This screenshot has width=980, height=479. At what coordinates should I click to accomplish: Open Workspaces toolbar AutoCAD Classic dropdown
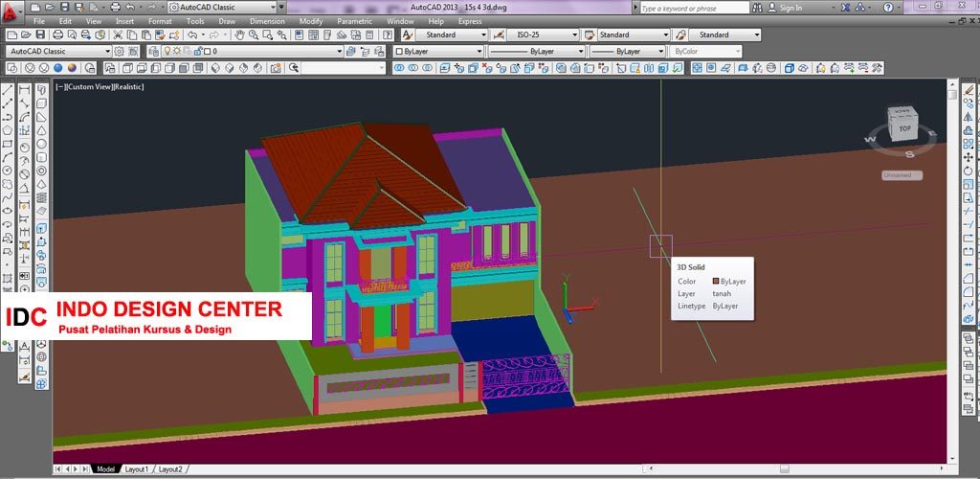(58, 52)
